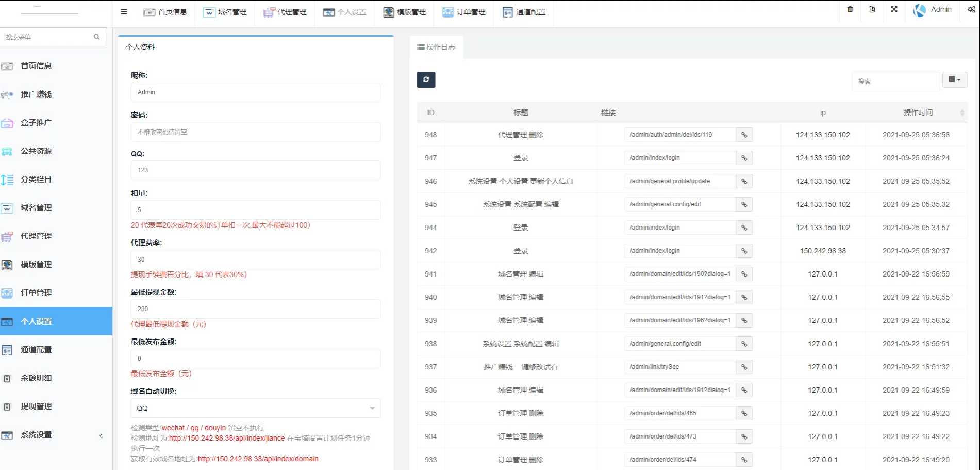Click the language switch icon in top bar

coord(872,10)
